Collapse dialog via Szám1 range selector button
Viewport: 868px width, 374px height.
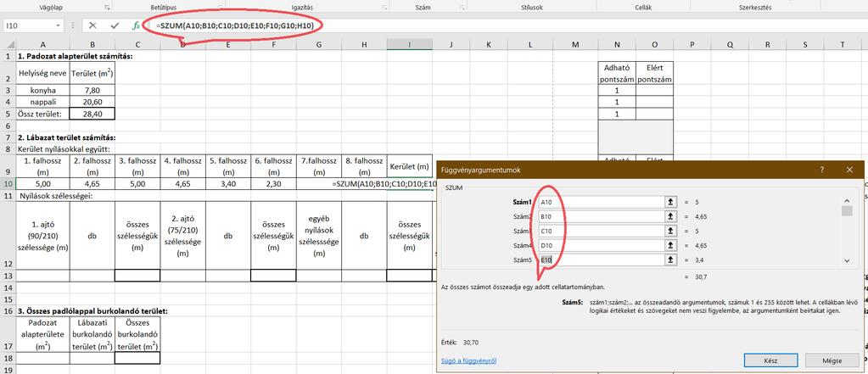pyautogui.click(x=670, y=203)
